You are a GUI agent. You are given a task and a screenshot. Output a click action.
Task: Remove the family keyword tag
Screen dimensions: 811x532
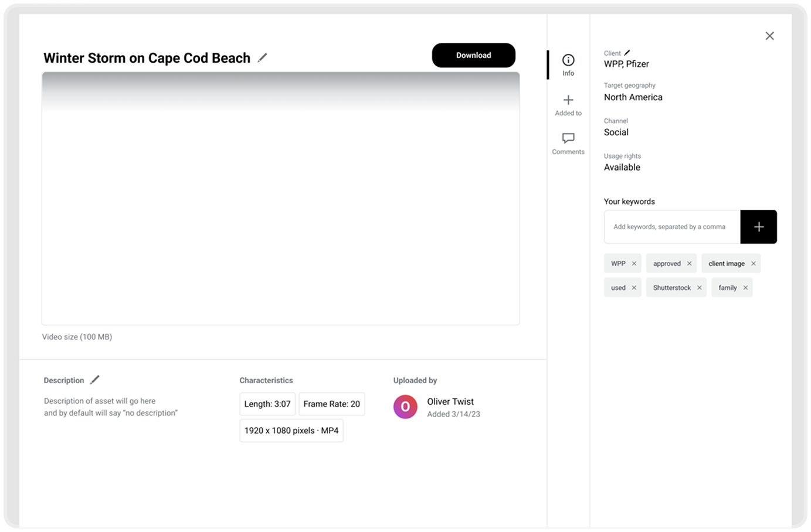click(x=745, y=288)
